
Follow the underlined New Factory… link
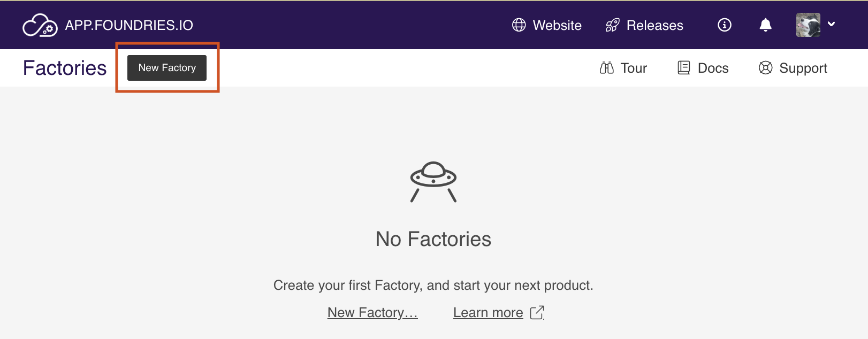click(372, 312)
